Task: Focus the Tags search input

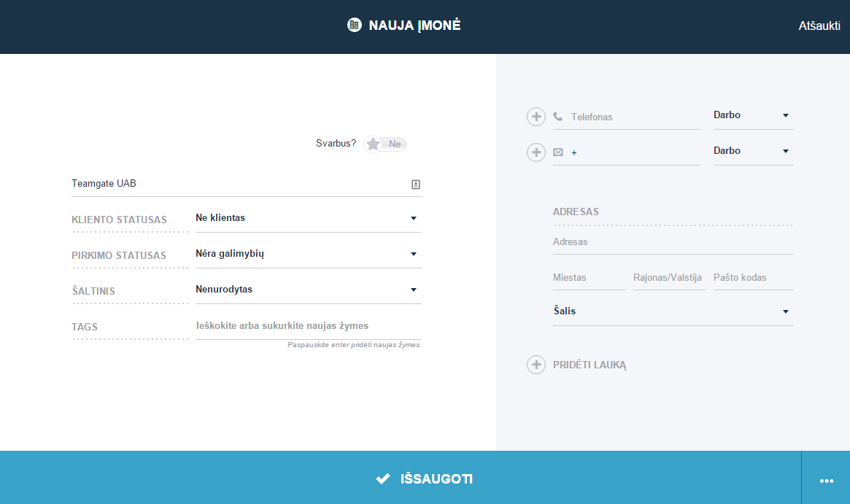Action: point(309,326)
